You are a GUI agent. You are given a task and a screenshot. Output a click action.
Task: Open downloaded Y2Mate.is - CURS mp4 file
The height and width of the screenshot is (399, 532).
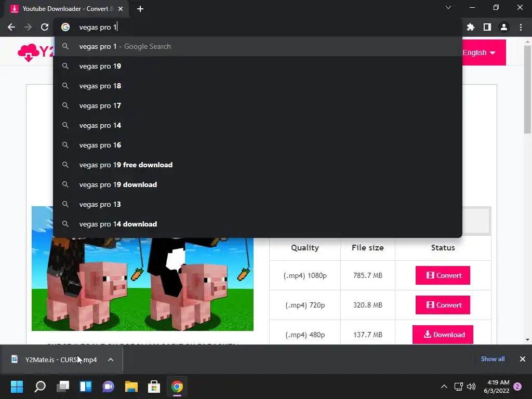pos(56,360)
